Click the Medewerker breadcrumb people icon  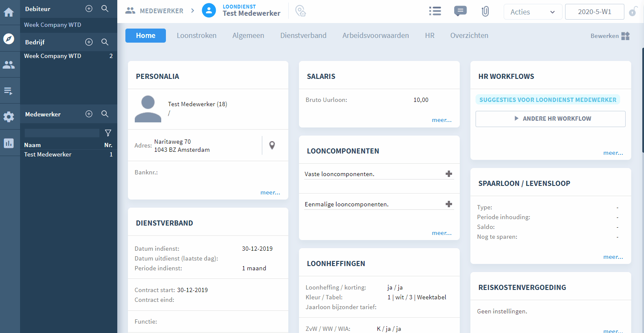coord(130,11)
